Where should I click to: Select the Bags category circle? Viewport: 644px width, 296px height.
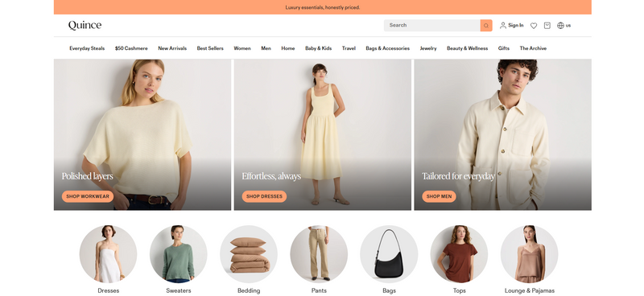click(389, 254)
